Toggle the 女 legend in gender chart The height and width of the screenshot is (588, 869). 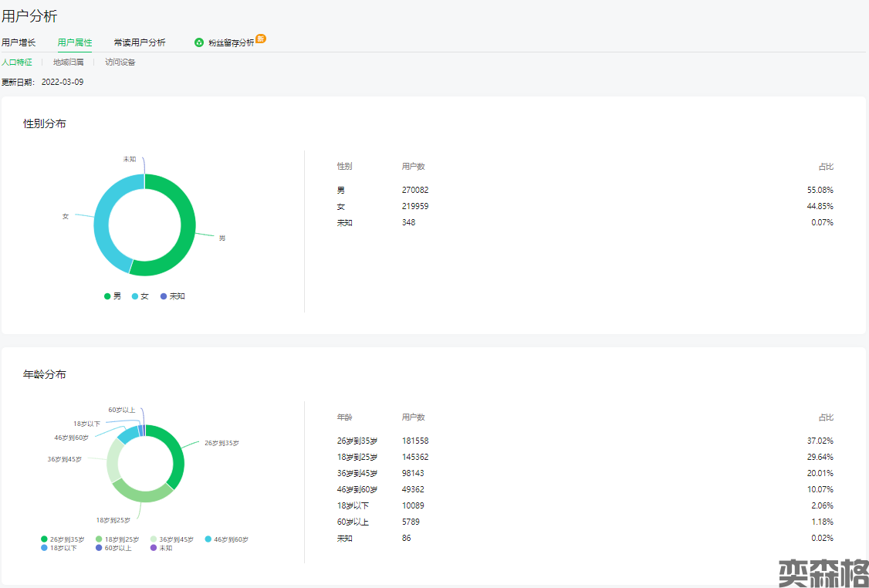(x=140, y=296)
